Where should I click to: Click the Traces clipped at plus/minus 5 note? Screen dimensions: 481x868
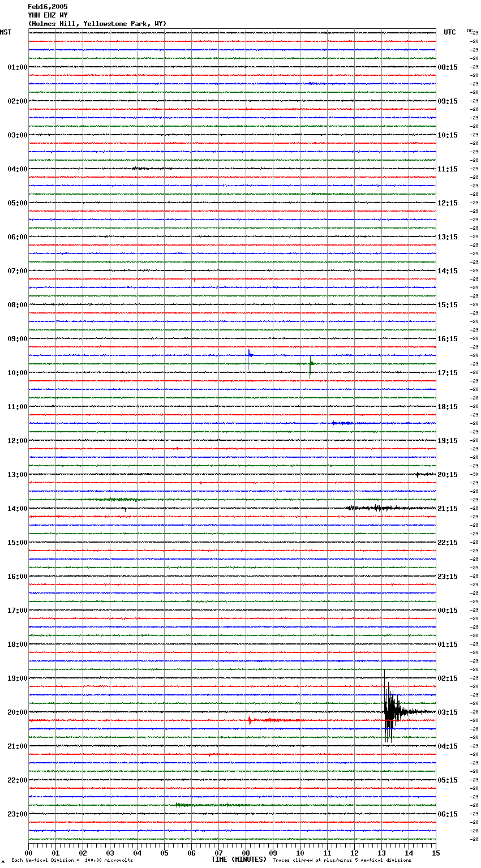coord(342,861)
